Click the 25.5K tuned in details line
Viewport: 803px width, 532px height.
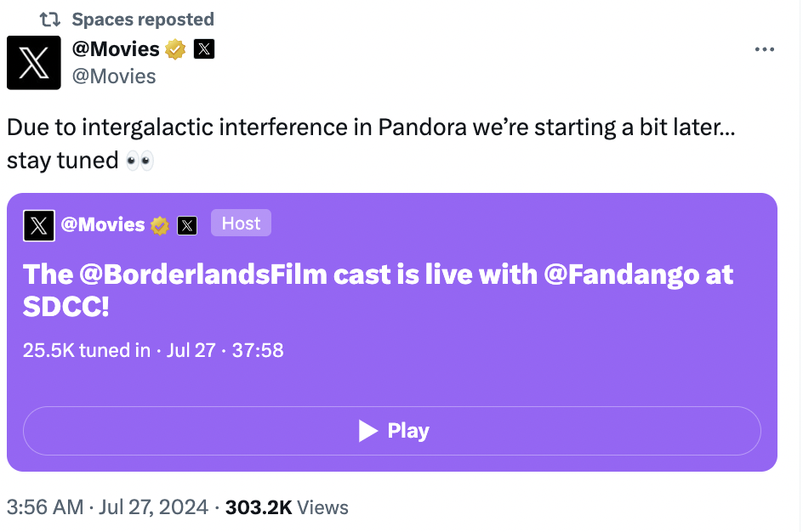tap(153, 350)
